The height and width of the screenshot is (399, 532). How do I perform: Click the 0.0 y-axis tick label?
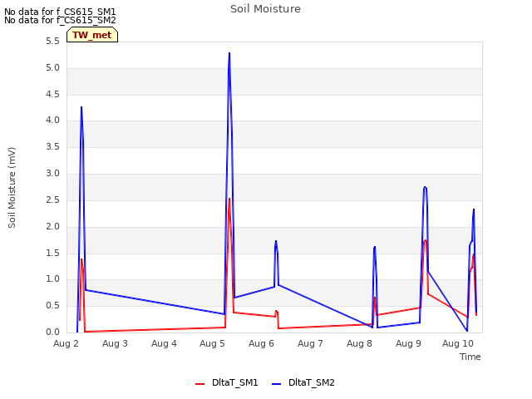coord(52,332)
